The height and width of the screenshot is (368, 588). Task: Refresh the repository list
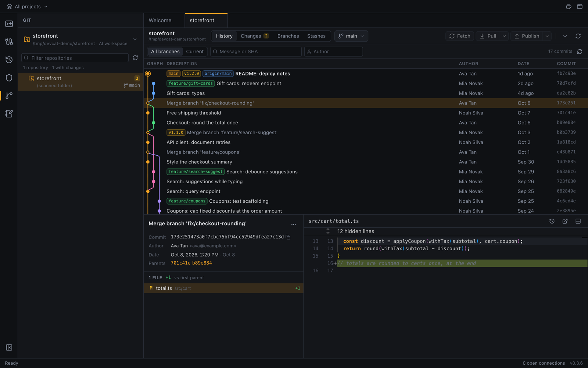coord(135,58)
